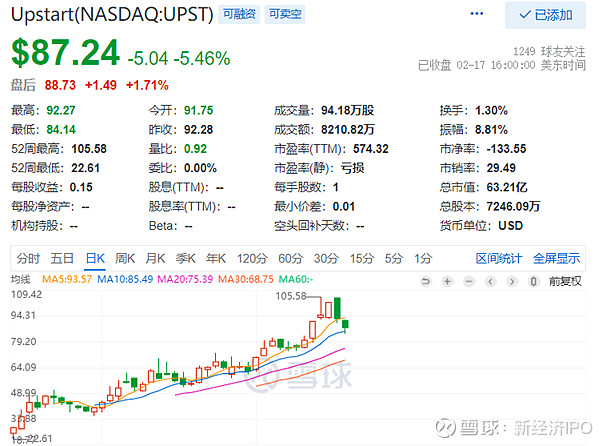Switch to the 1分 interval tab
Viewport: 610px width, 446px height.
pyautogui.click(x=423, y=258)
